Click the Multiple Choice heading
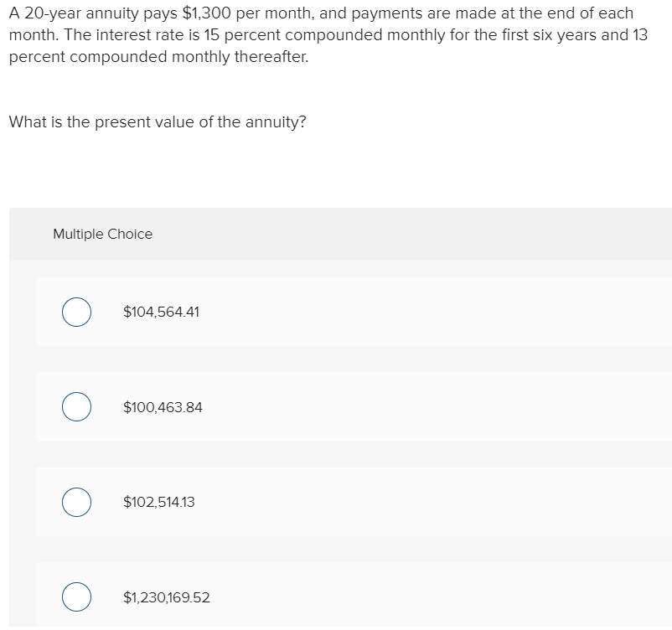This screenshot has width=672, height=630. [102, 235]
